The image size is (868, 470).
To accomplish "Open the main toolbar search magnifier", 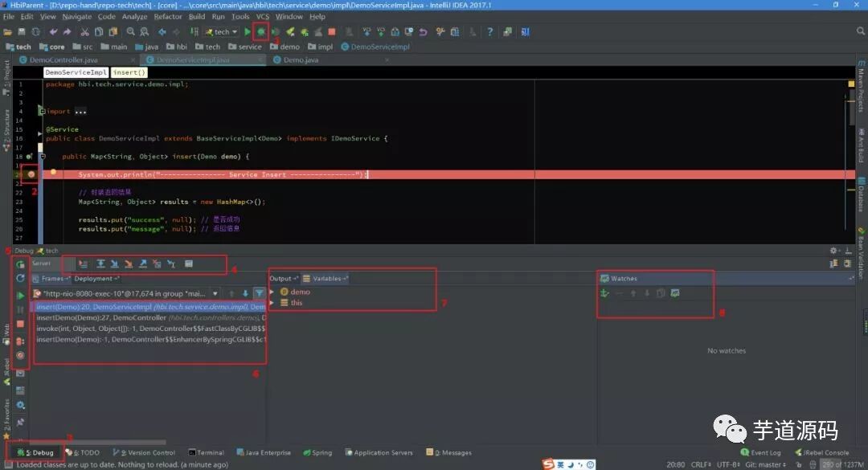I will (x=861, y=31).
